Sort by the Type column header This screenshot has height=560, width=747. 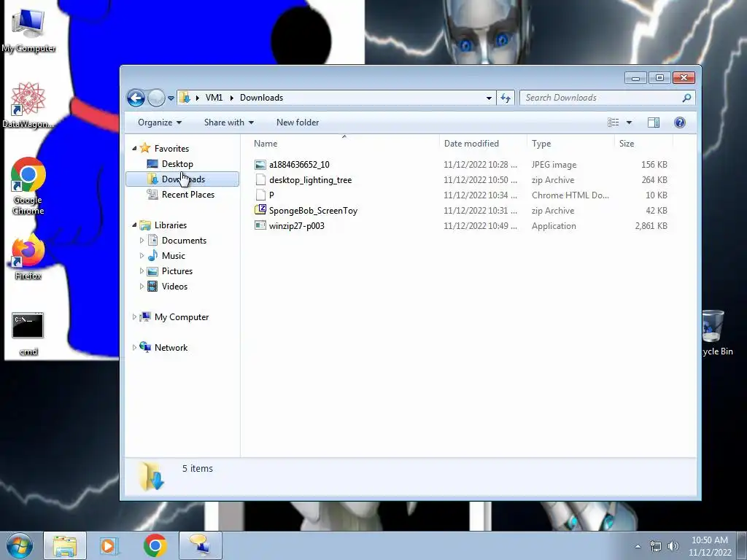point(570,144)
